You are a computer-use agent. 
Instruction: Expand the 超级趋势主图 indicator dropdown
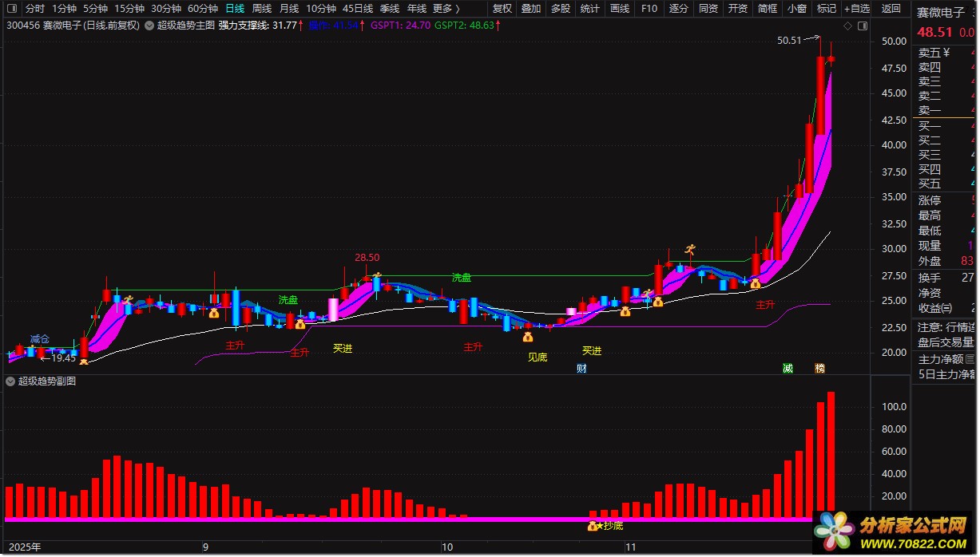point(149,26)
